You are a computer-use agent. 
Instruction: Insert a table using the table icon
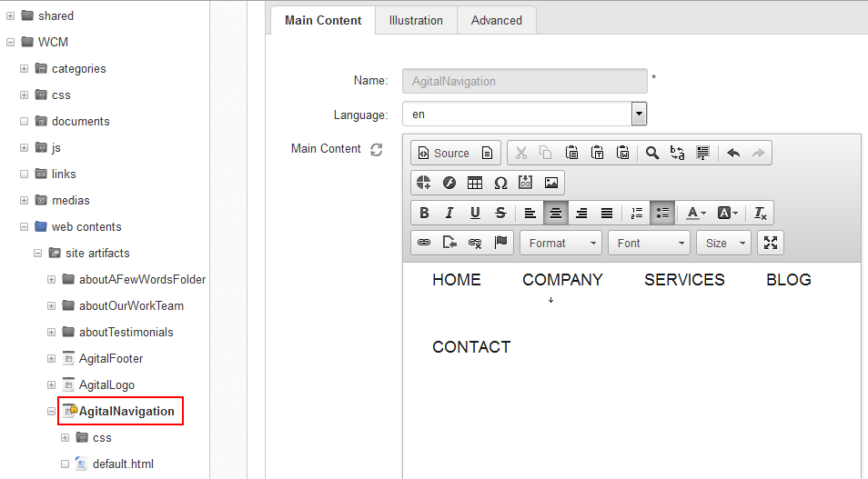coord(474,183)
